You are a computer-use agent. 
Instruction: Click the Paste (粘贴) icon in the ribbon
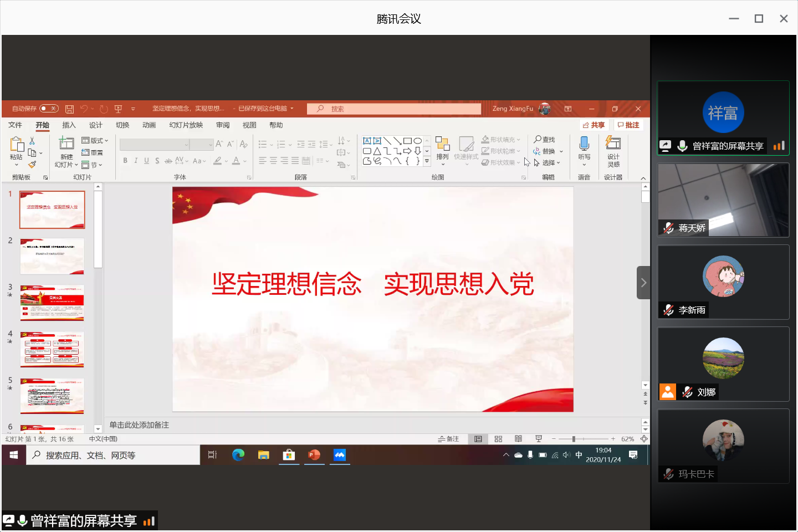17,146
